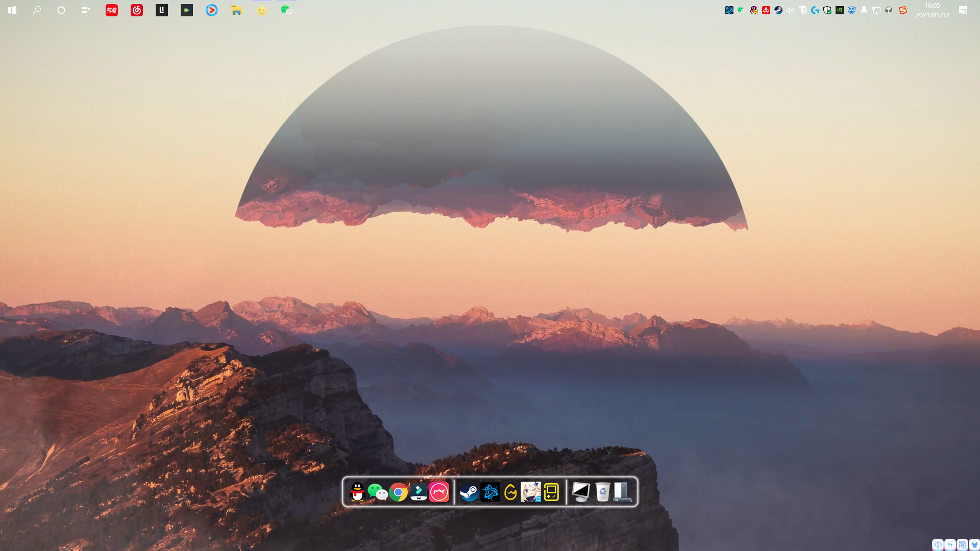Image resolution: width=980 pixels, height=551 pixels.
Task: Open NetEase Cloud Music on taskbar
Action: tap(136, 10)
